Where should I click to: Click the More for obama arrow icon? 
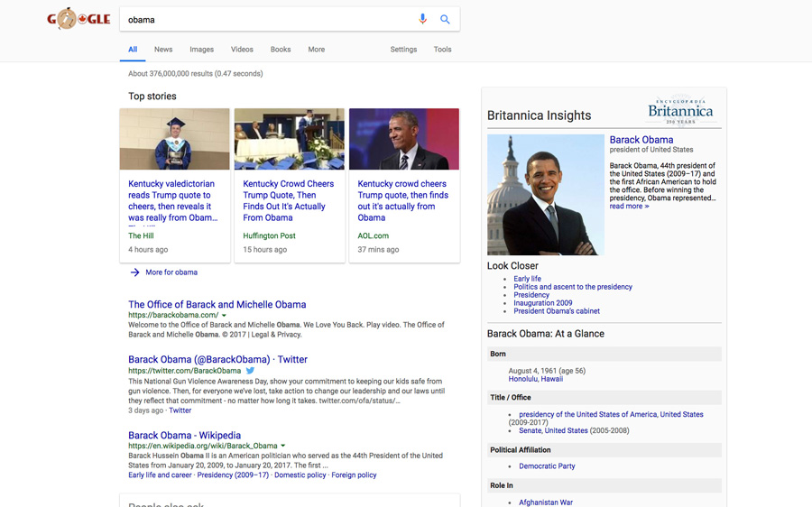click(x=134, y=272)
